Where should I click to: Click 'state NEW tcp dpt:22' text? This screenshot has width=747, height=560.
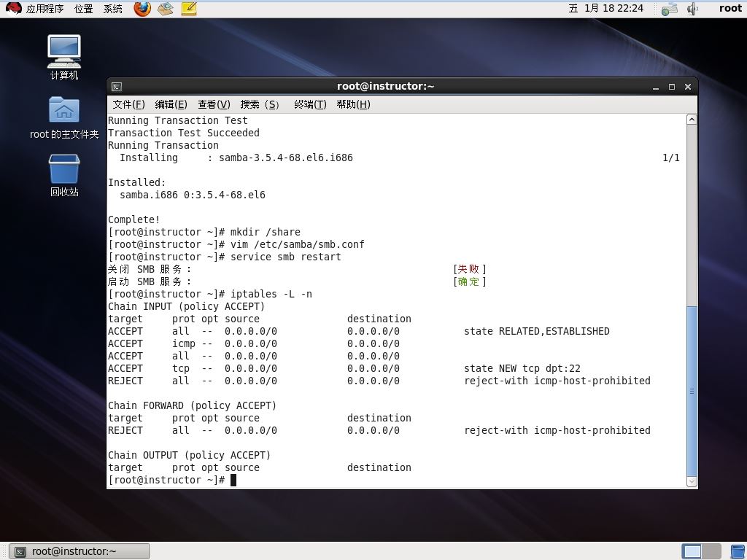(x=522, y=368)
